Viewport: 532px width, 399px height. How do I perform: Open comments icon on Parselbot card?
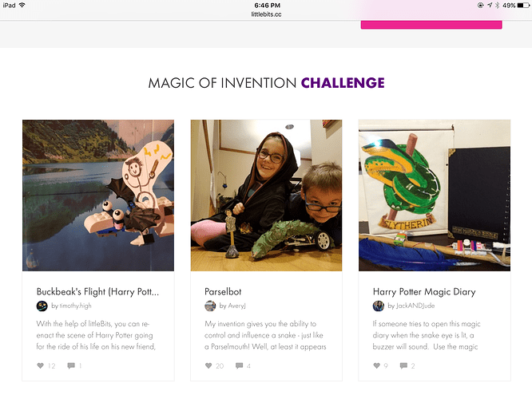tap(240, 365)
